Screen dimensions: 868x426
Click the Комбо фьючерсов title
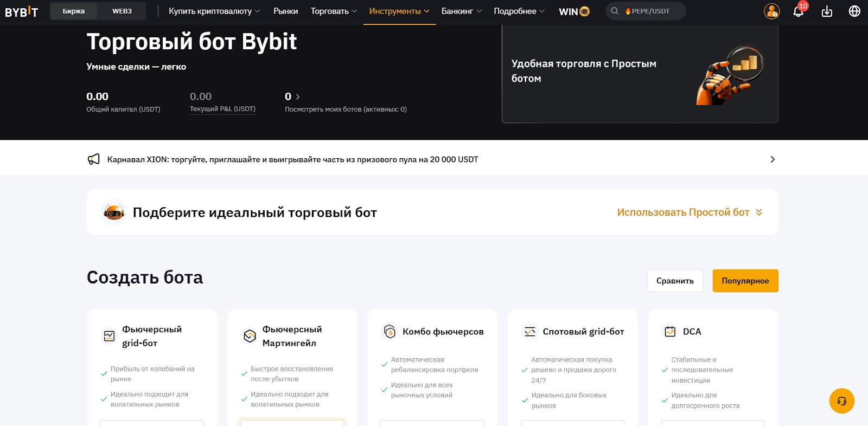click(443, 332)
